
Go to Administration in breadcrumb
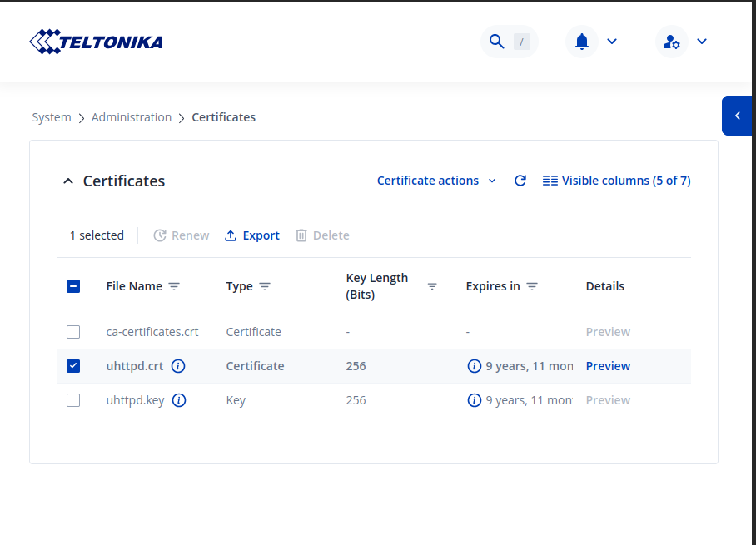point(132,117)
